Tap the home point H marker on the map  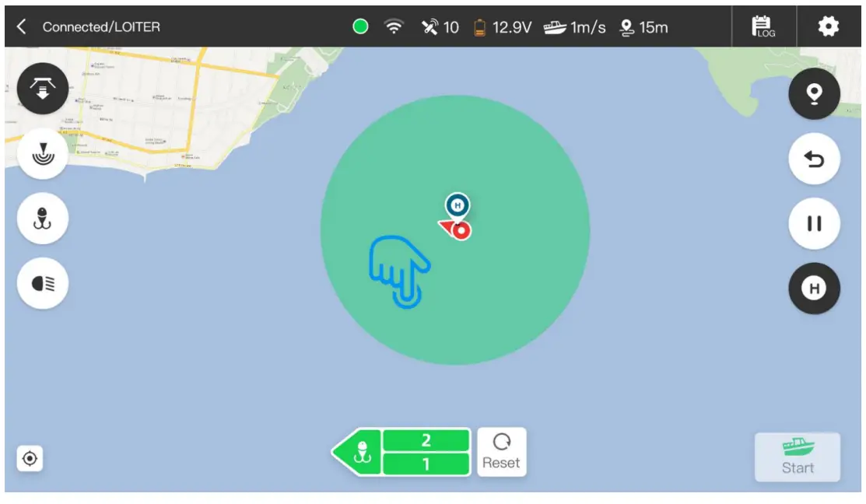(x=458, y=206)
